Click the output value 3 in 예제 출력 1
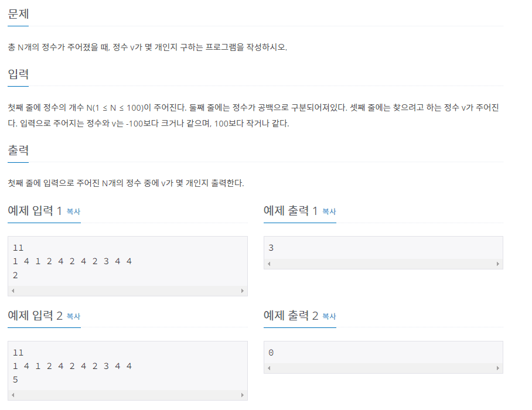Screen dimensions: 532x410 270,247
